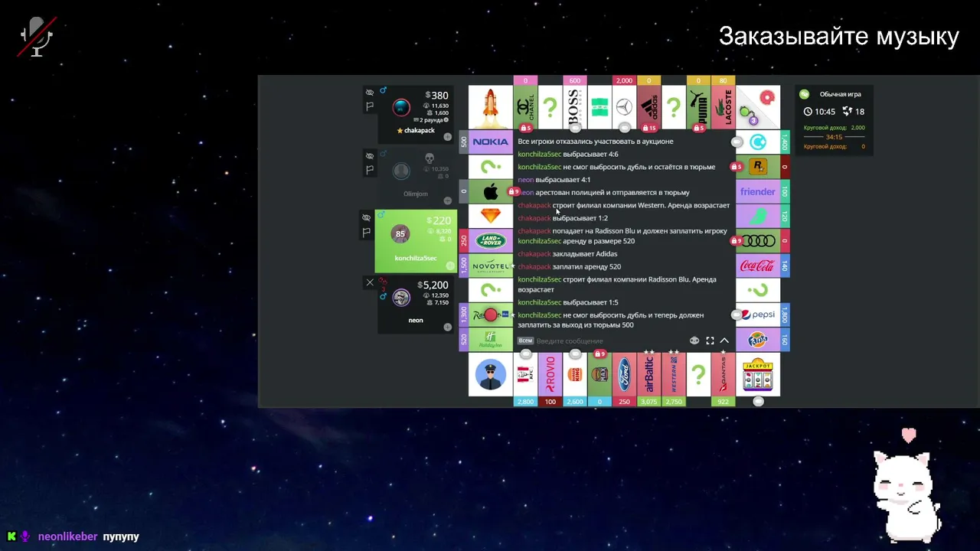Image resolution: width=980 pixels, height=551 pixels.
Task: Click the chance cell between Chanel and Boss
Action: point(550,107)
